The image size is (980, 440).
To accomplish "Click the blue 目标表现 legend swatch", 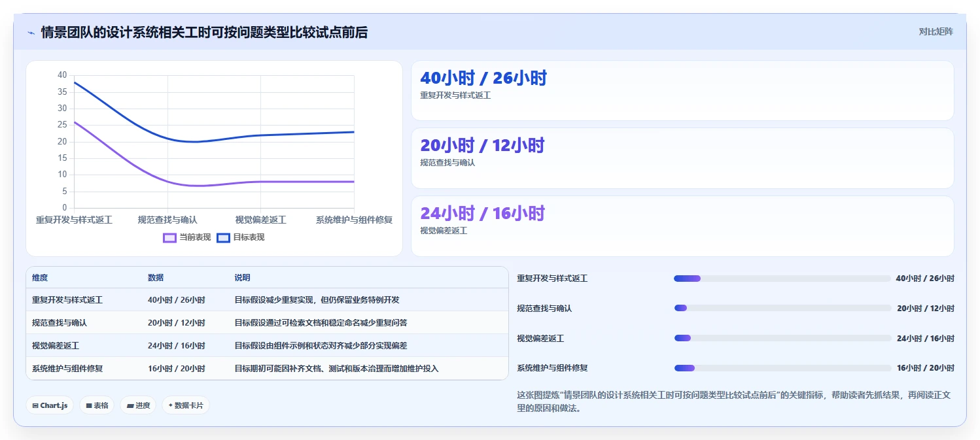I will click(223, 237).
